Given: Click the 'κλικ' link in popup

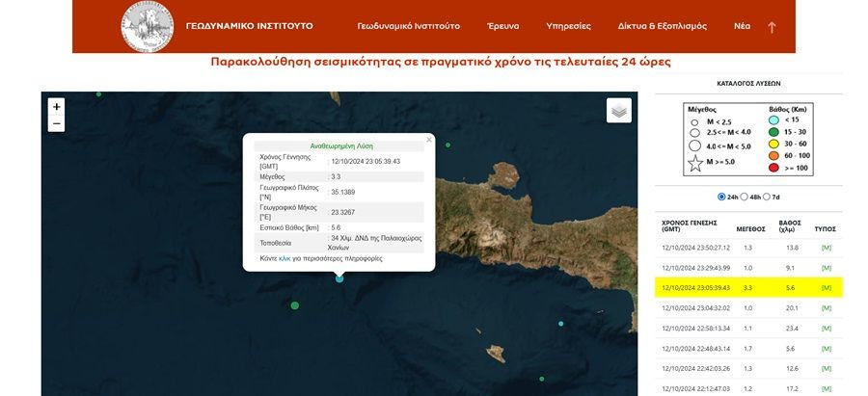Looking at the screenshot, I should click(285, 259).
